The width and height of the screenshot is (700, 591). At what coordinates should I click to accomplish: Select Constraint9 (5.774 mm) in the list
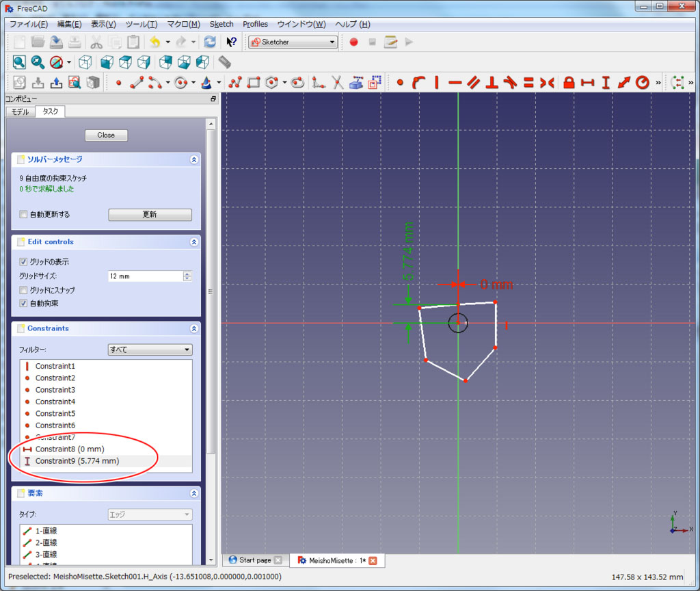[x=106, y=462]
